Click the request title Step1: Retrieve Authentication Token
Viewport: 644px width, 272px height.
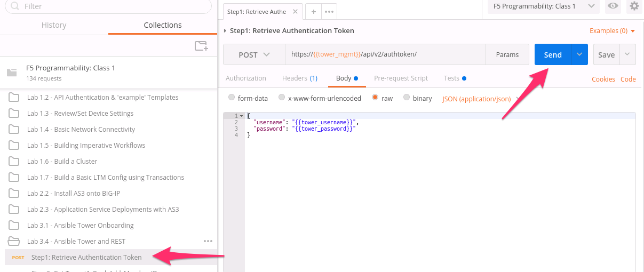tap(292, 31)
